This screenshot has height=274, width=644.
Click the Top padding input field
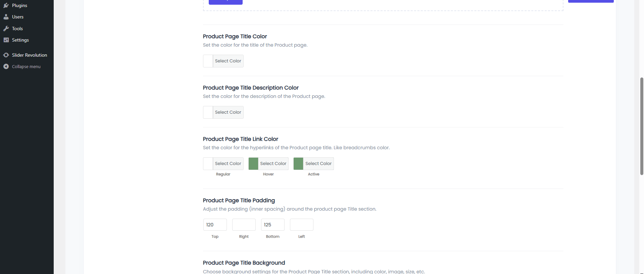pos(215,225)
